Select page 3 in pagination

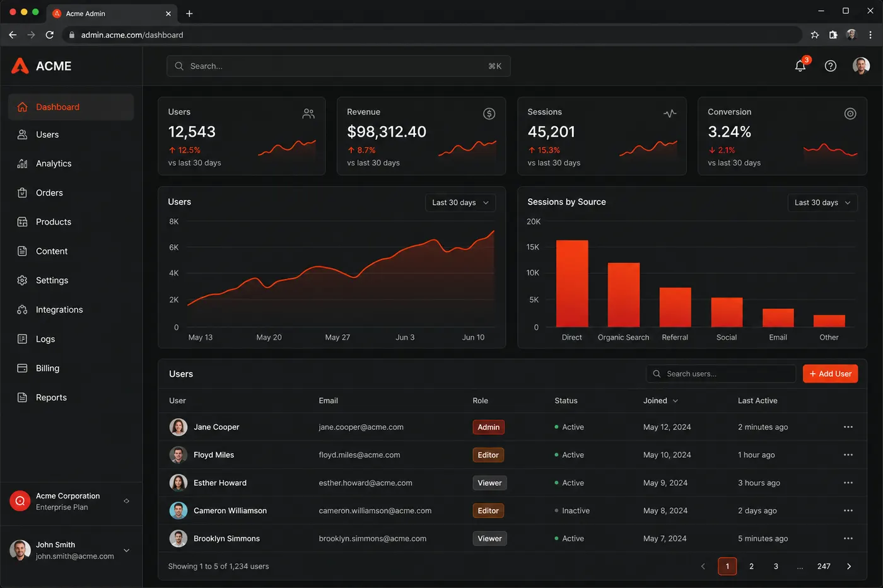(x=776, y=567)
